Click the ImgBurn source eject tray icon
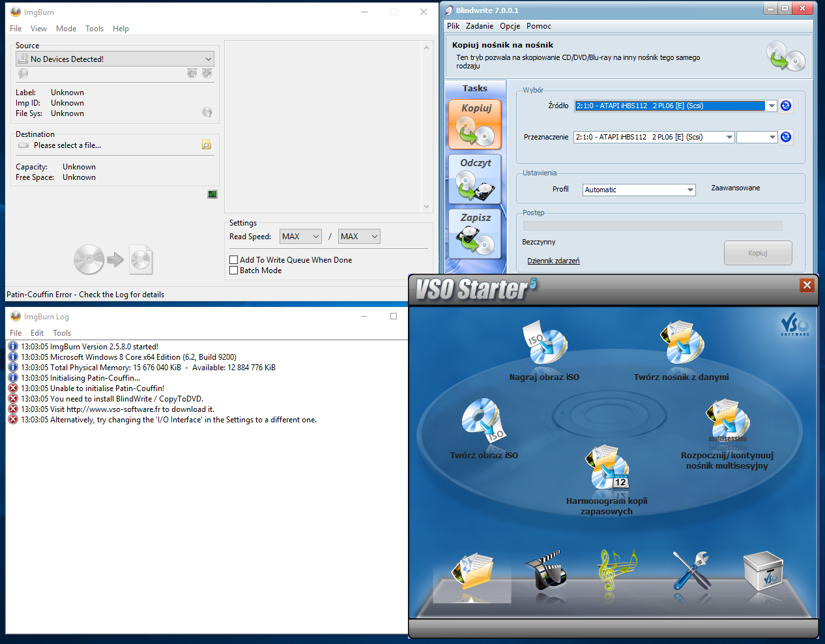The image size is (825, 644). point(192,73)
